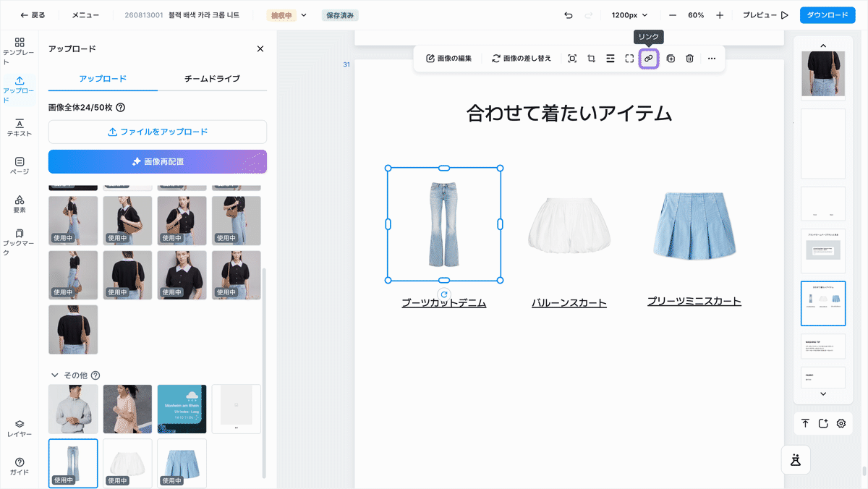The height and width of the screenshot is (489, 868).
Task: Zoom in with the plus icon
Action: tap(720, 15)
